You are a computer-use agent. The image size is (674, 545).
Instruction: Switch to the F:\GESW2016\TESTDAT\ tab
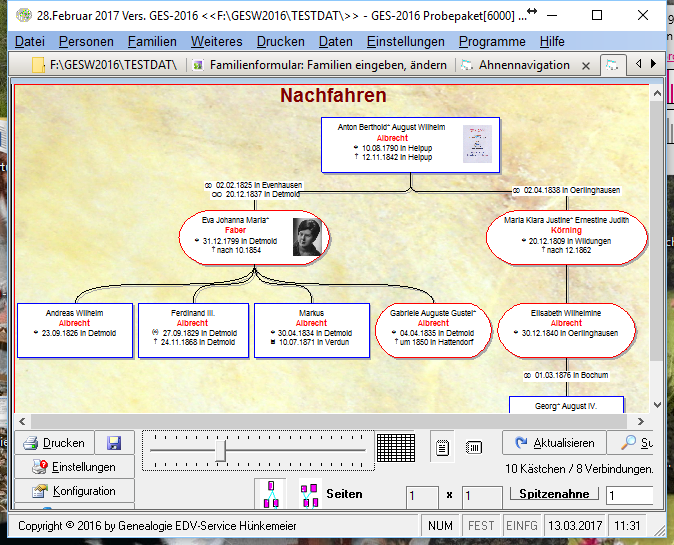(x=105, y=65)
